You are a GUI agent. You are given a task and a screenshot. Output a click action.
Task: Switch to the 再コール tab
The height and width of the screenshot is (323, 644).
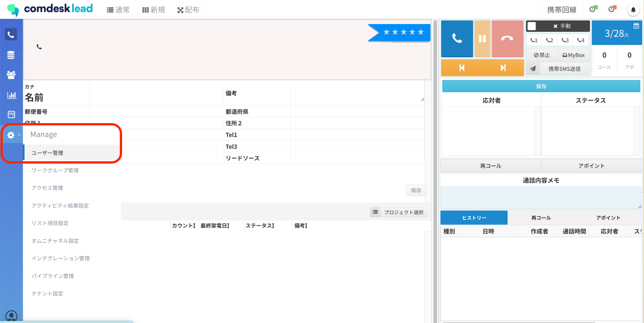pos(540,218)
